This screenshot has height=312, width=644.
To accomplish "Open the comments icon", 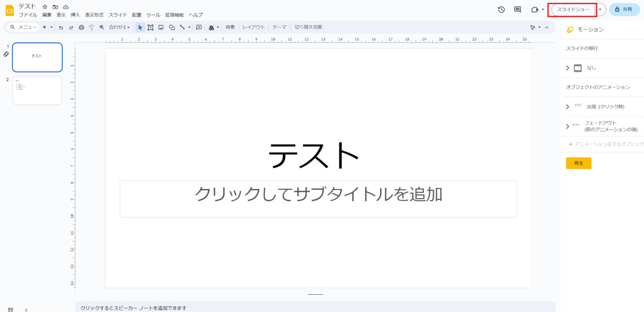I will (517, 10).
